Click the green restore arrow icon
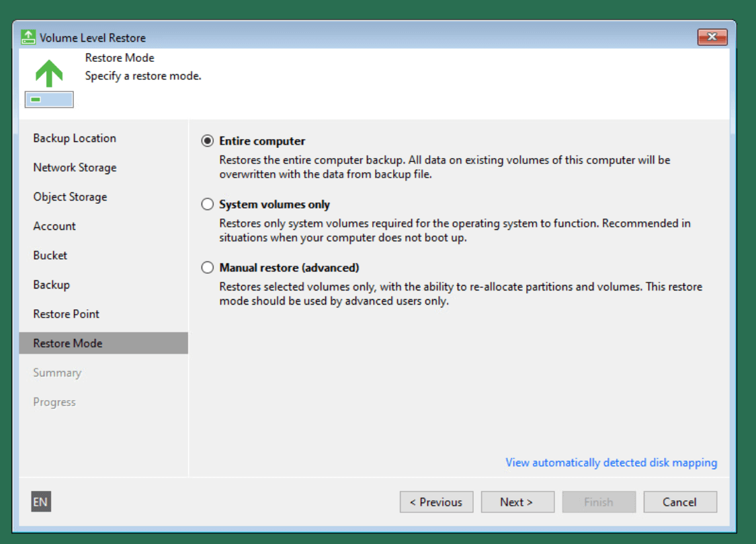The height and width of the screenshot is (544, 756). click(49, 73)
